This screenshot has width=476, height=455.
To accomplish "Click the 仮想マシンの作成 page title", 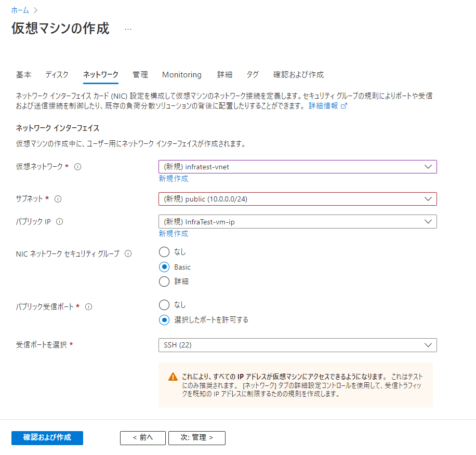I will pyautogui.click(x=60, y=28).
